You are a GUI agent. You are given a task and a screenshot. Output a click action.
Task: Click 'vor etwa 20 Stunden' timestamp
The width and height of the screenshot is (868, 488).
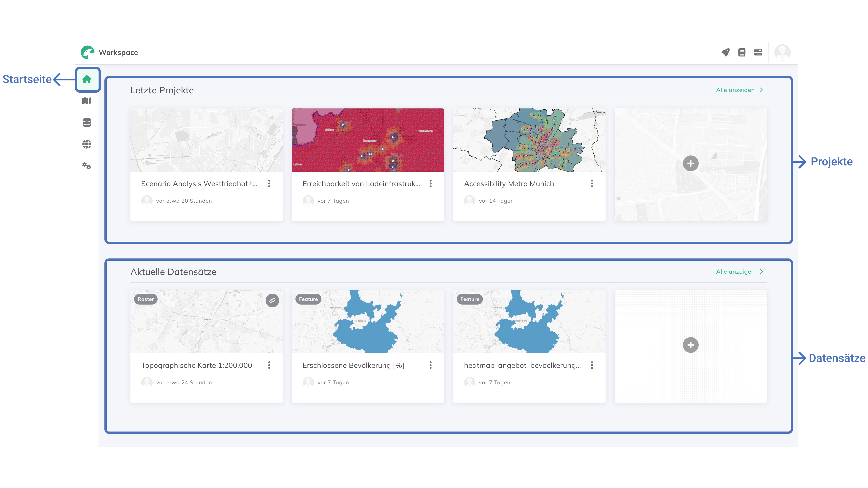(184, 201)
